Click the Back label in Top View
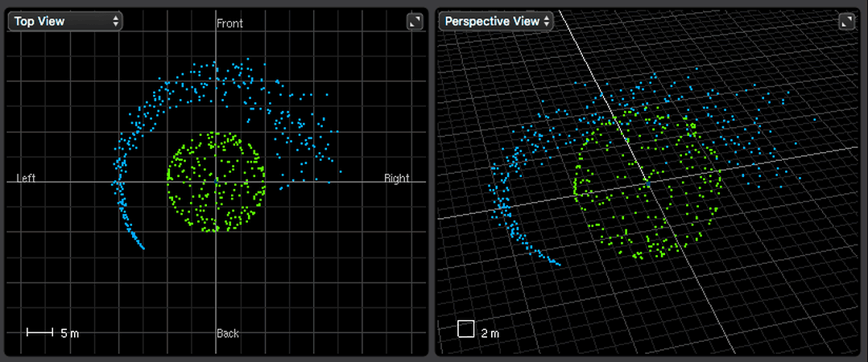This screenshot has height=362, width=868. (x=228, y=333)
